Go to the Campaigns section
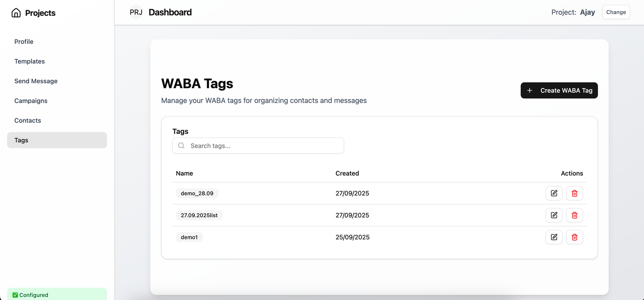This screenshot has height=300, width=644. coord(31,101)
